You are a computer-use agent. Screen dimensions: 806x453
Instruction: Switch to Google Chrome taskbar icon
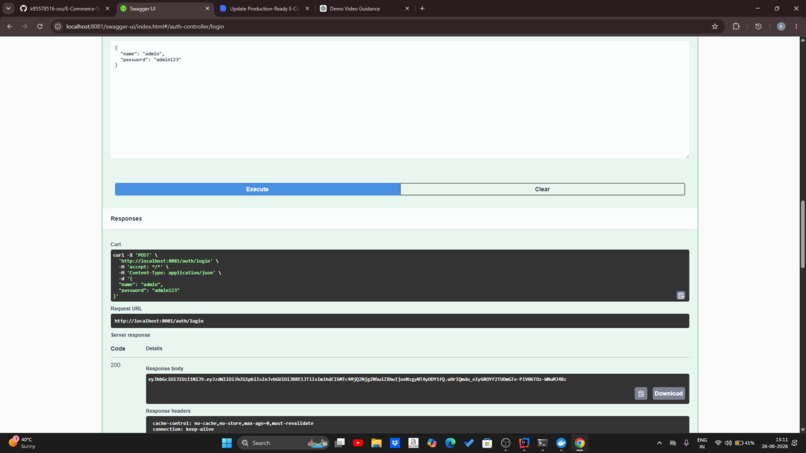click(x=579, y=443)
